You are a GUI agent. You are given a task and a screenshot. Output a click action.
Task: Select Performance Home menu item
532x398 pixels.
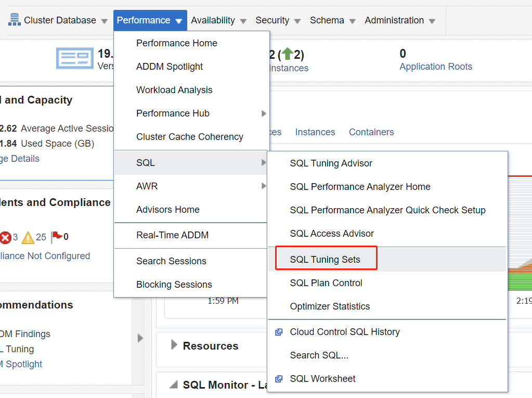coord(192,43)
